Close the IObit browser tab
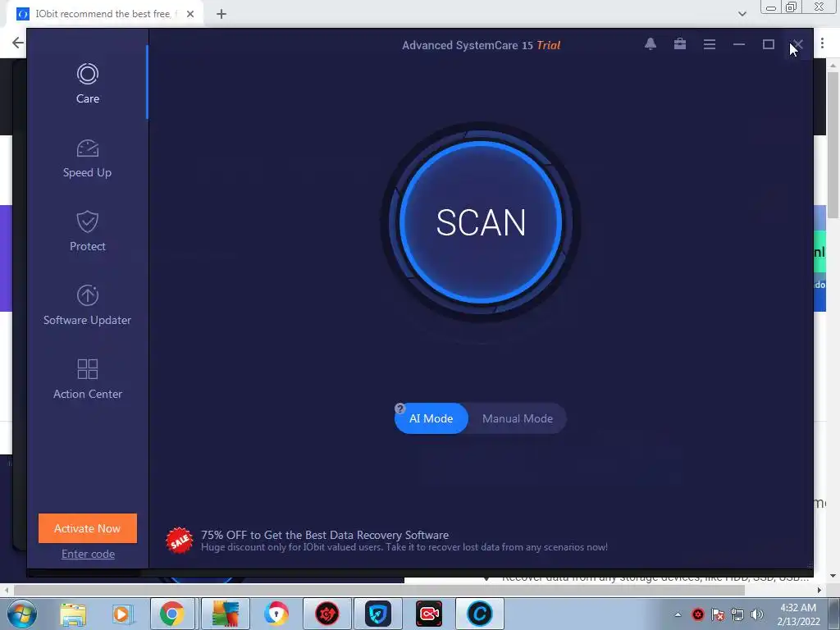Screen dimensions: 840x630 coord(190,14)
